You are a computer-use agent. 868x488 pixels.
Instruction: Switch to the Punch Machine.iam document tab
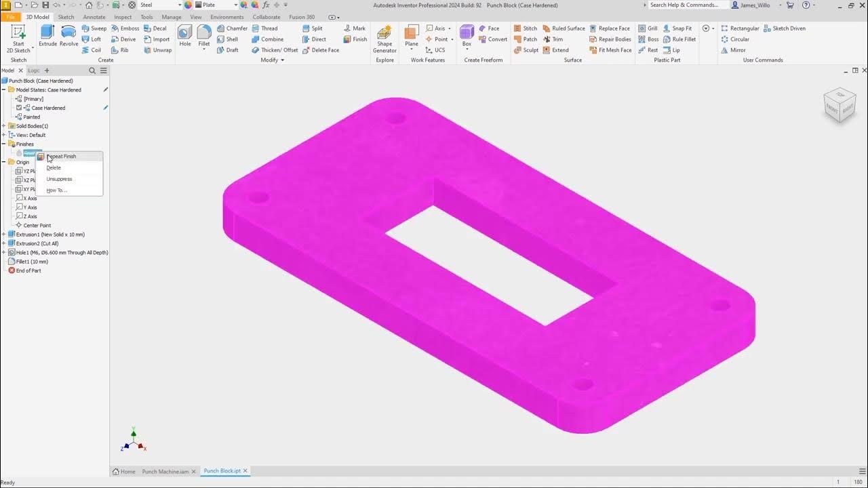[x=165, y=471]
